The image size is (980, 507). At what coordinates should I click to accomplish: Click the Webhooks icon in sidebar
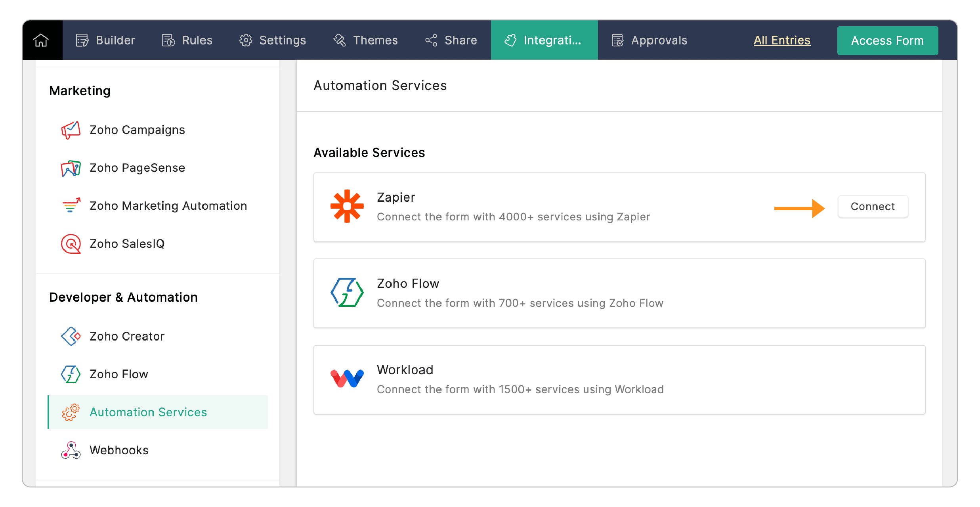coord(71,450)
